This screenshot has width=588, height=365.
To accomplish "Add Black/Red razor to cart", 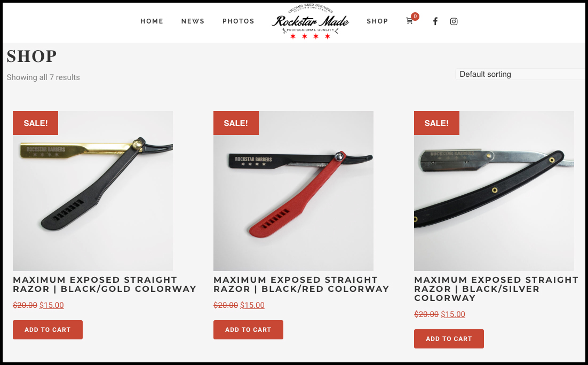I will coord(248,330).
